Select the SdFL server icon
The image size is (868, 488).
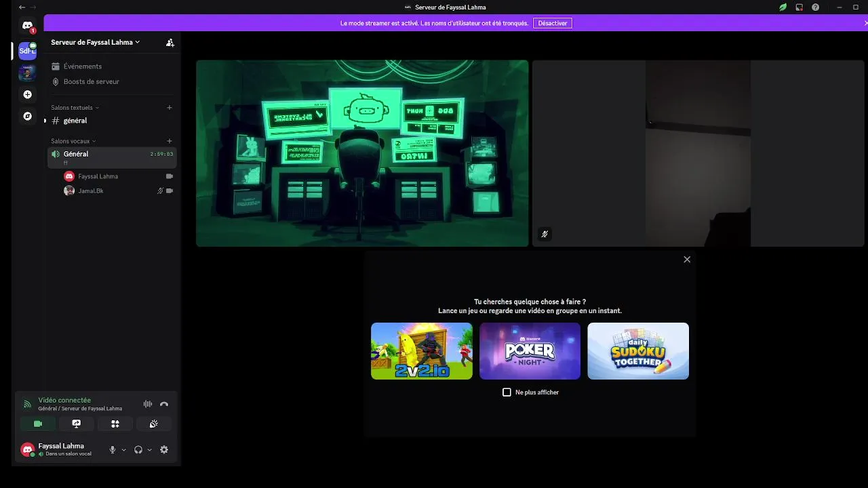pos(28,51)
